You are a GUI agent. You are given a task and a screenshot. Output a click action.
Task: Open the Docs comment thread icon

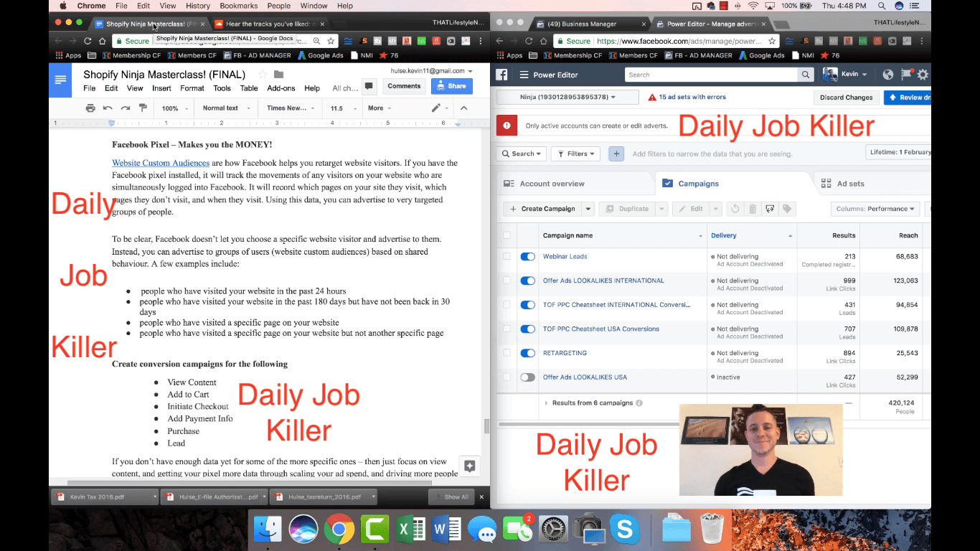coord(369,86)
